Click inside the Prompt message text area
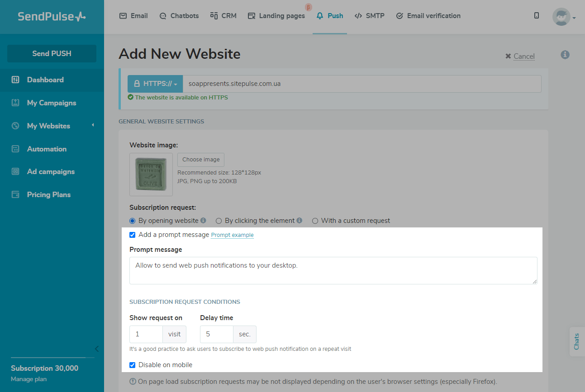The height and width of the screenshot is (392, 585). pos(333,270)
